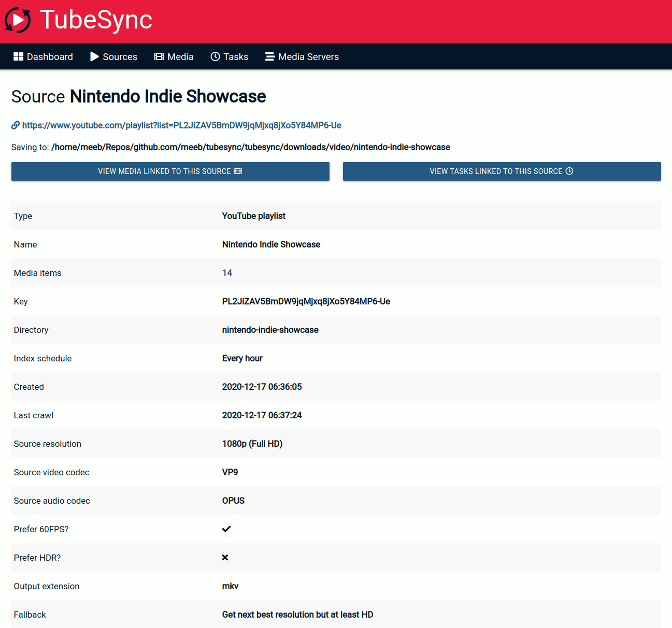
Task: Click the Fallback label
Action: pos(30,615)
